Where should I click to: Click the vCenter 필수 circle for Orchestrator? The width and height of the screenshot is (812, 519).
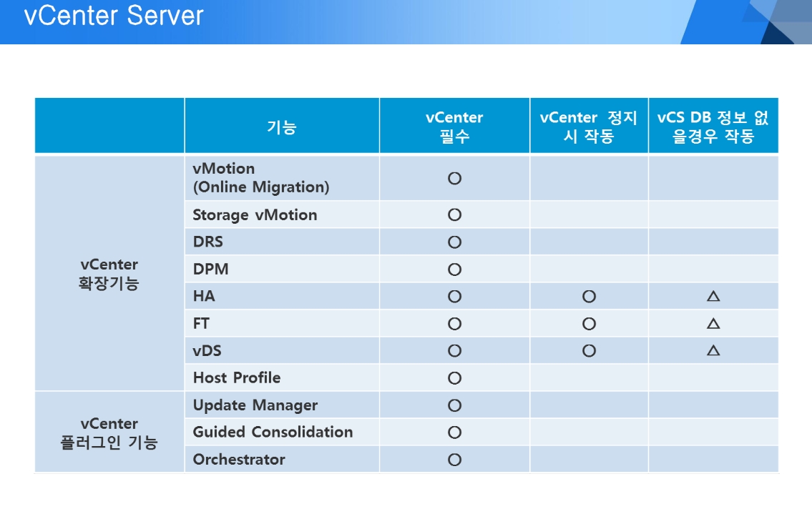[455, 460]
